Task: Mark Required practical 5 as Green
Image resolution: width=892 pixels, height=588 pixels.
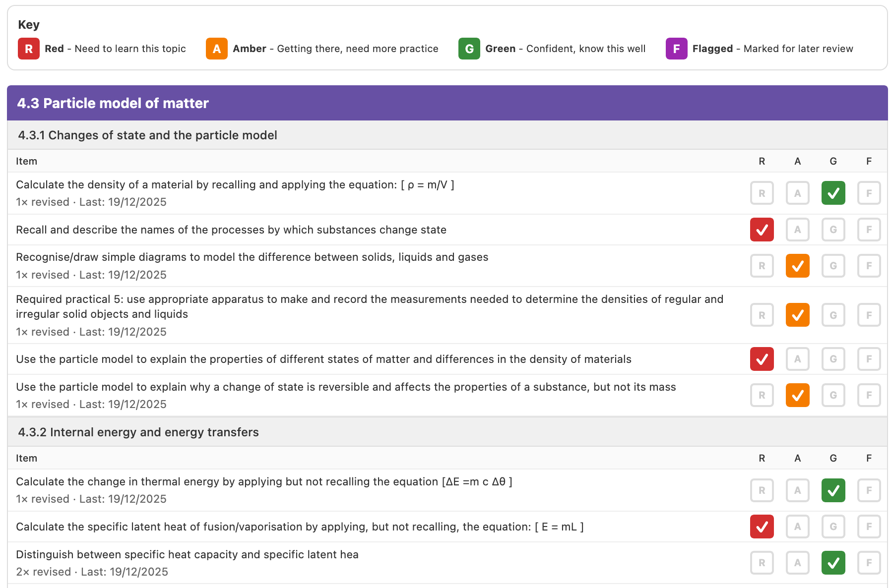Action: [833, 315]
